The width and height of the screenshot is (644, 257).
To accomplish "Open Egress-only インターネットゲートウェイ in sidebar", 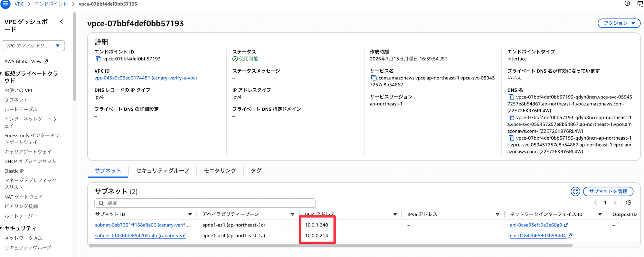I will coord(32,139).
